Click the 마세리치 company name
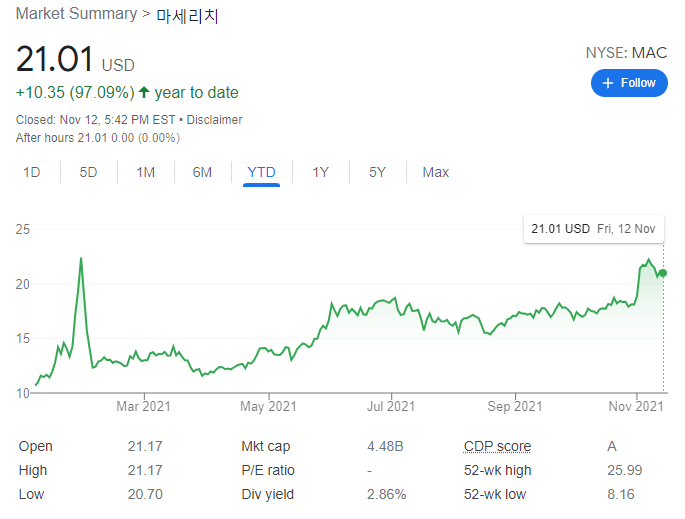This screenshot has width=685, height=519. click(x=187, y=16)
